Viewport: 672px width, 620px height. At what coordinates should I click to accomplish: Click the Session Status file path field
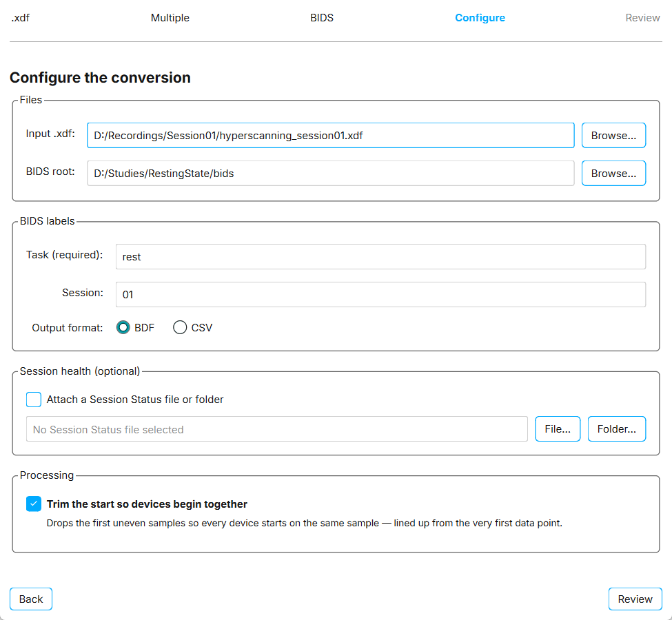(277, 429)
